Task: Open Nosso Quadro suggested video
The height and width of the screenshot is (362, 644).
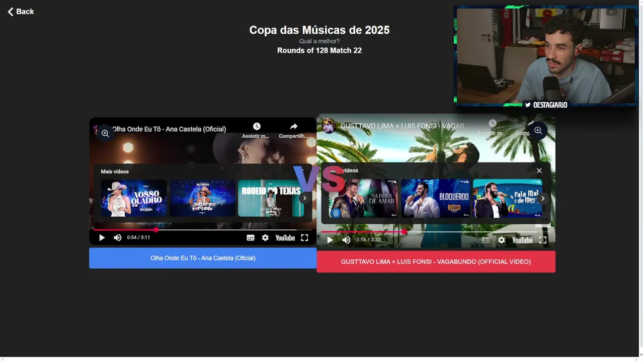Action: pyautogui.click(x=134, y=198)
